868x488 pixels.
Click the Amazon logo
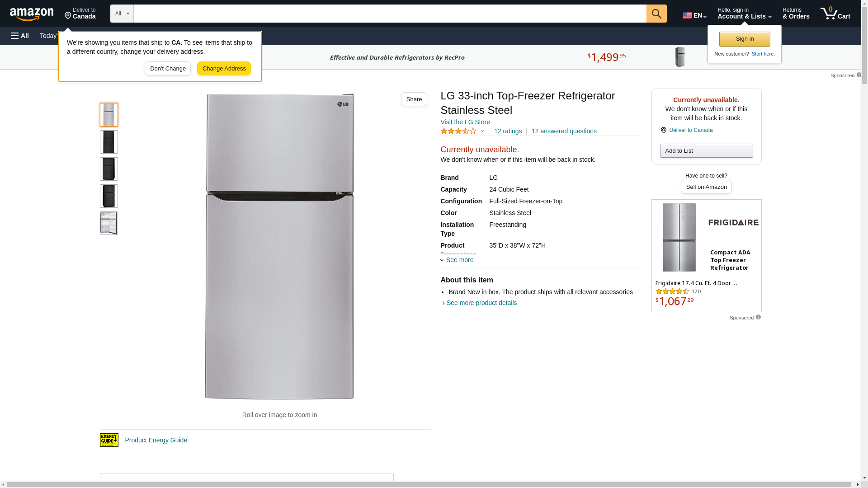(32, 14)
